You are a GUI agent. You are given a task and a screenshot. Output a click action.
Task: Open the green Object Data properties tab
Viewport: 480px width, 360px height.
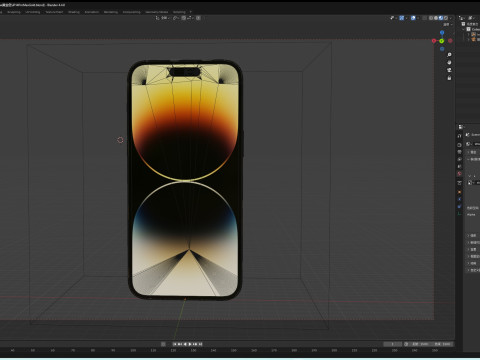coord(459,213)
